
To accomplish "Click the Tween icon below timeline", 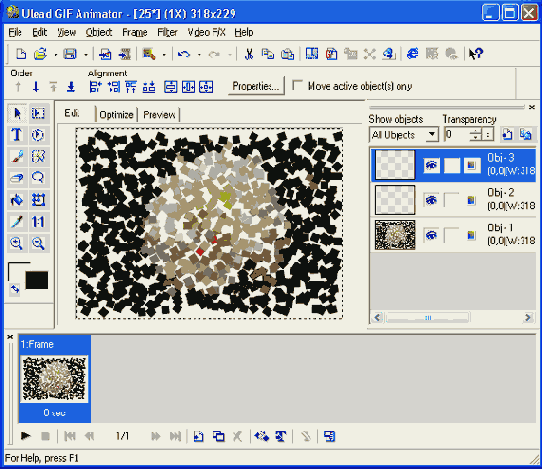I will 261,437.
